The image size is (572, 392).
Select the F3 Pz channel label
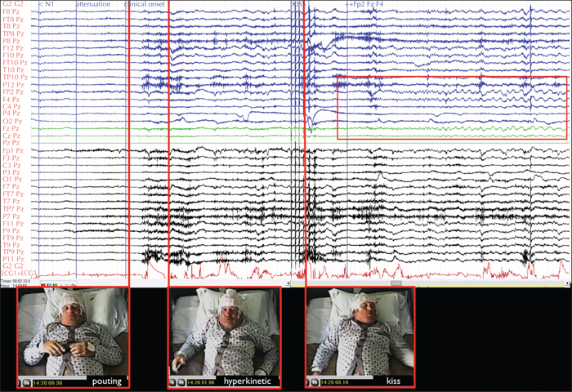[x=11, y=158]
